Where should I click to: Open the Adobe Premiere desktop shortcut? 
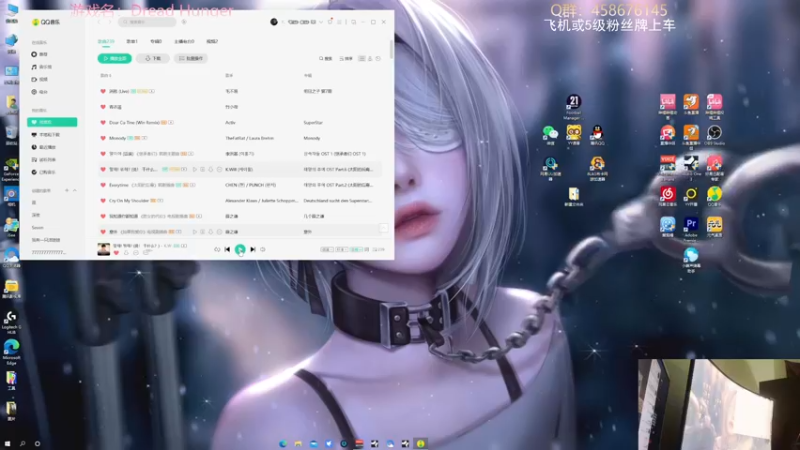point(691,228)
